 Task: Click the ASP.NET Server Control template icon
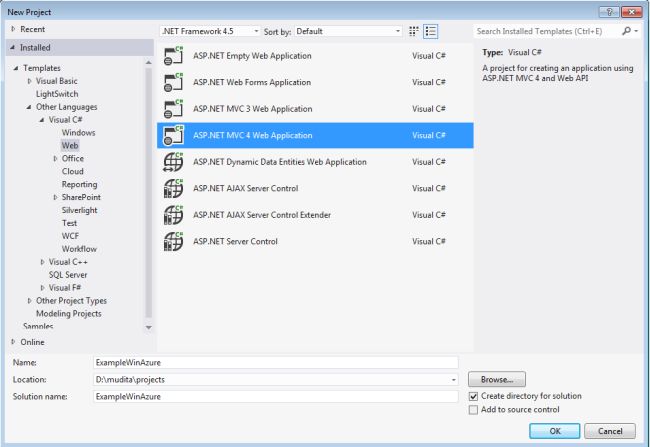click(x=173, y=242)
